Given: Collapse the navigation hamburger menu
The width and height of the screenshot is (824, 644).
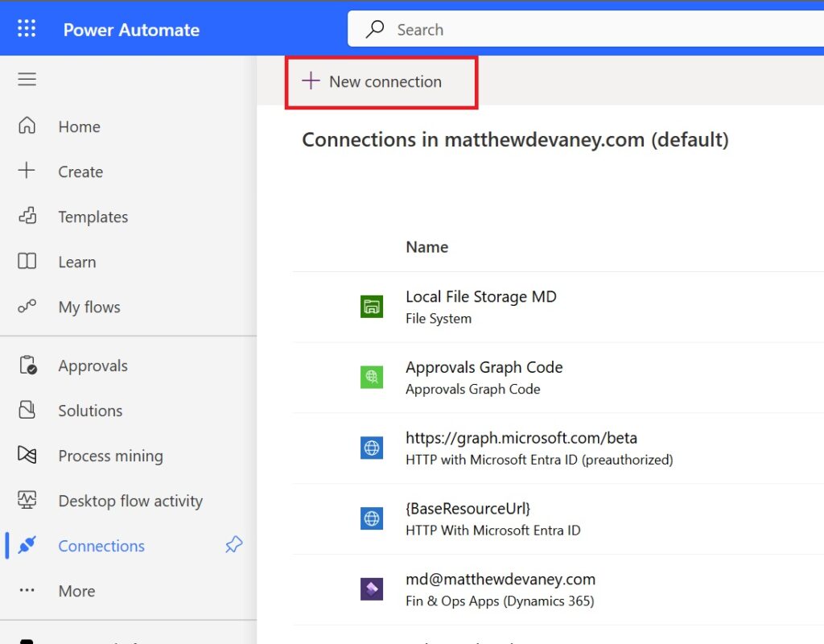Looking at the screenshot, I should [x=27, y=79].
